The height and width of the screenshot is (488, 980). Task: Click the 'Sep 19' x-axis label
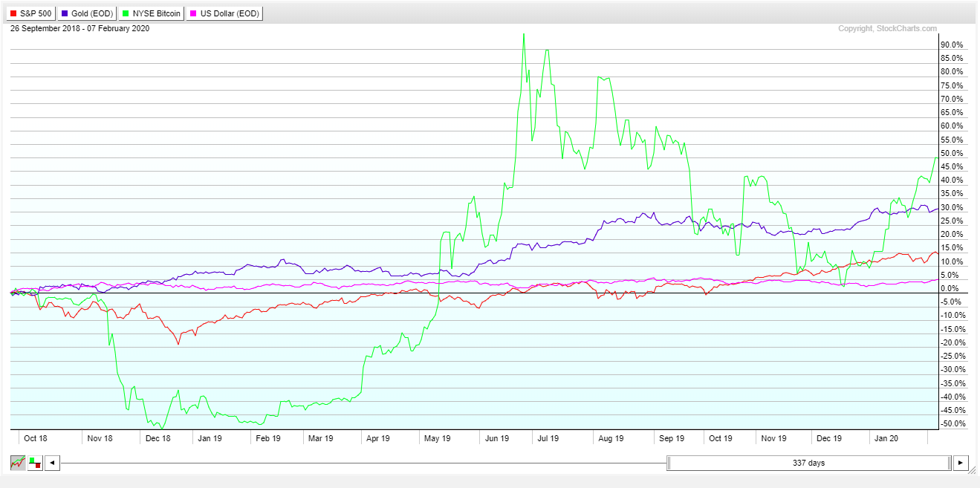(x=671, y=438)
